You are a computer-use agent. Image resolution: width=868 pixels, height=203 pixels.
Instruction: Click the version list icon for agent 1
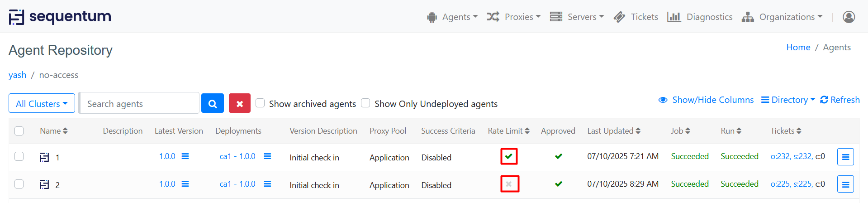[185, 156]
